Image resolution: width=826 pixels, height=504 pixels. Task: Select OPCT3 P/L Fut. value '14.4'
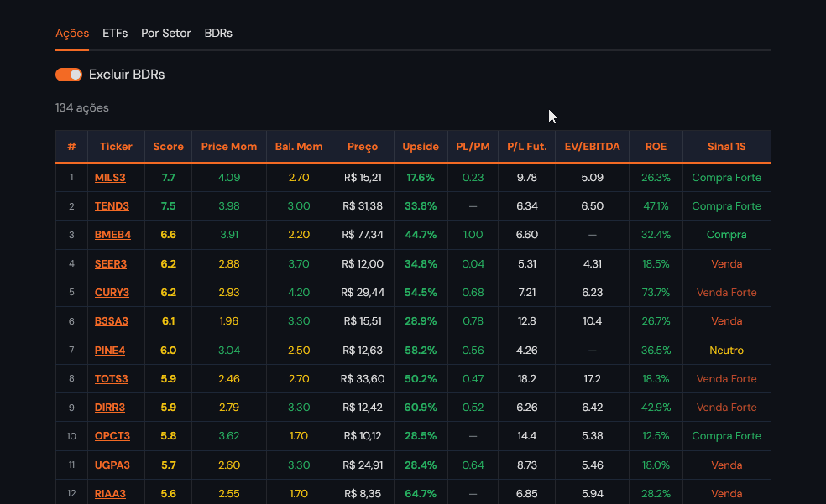[x=527, y=436]
